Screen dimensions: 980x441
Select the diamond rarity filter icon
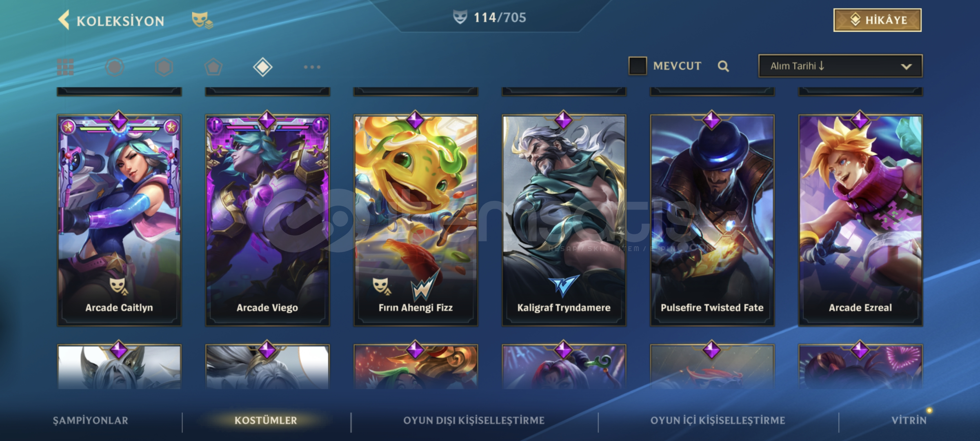pyautogui.click(x=262, y=67)
